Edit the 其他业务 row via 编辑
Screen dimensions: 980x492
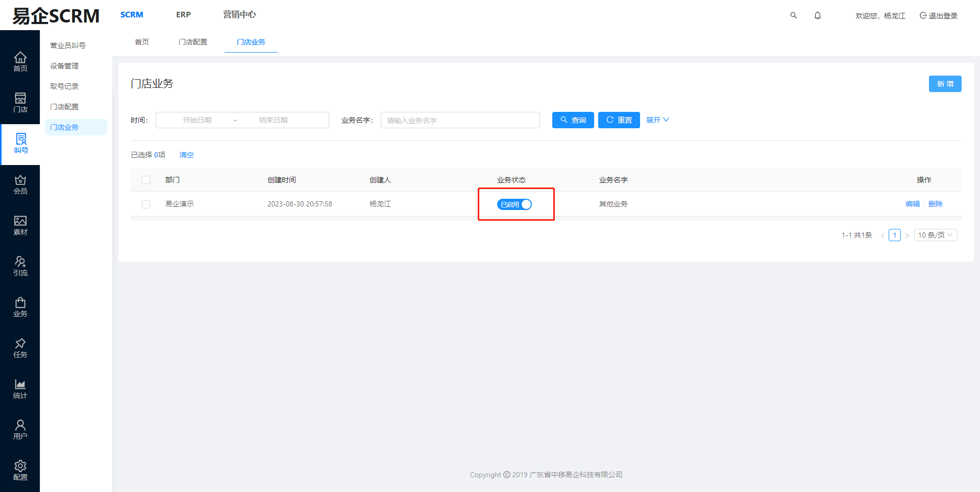coord(913,204)
